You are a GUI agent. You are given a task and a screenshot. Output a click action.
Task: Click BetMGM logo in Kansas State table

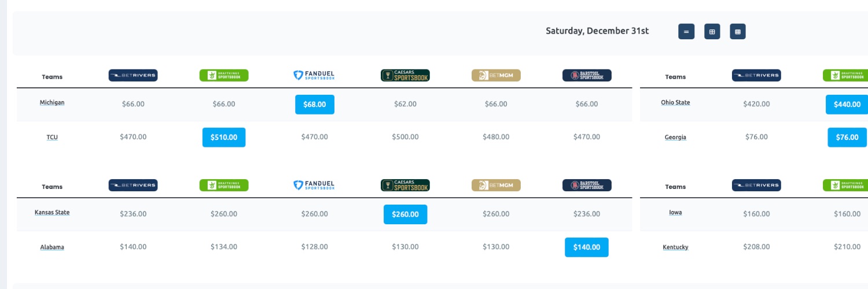(x=496, y=185)
